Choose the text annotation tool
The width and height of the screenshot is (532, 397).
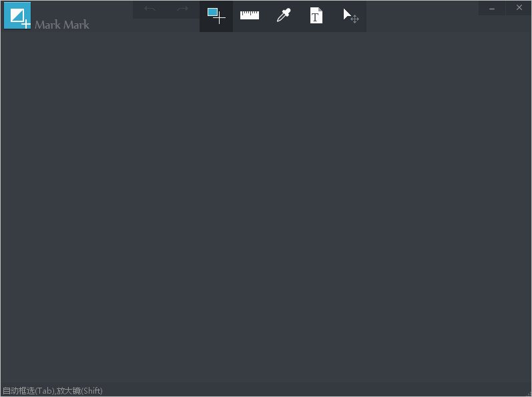pyautogui.click(x=316, y=16)
